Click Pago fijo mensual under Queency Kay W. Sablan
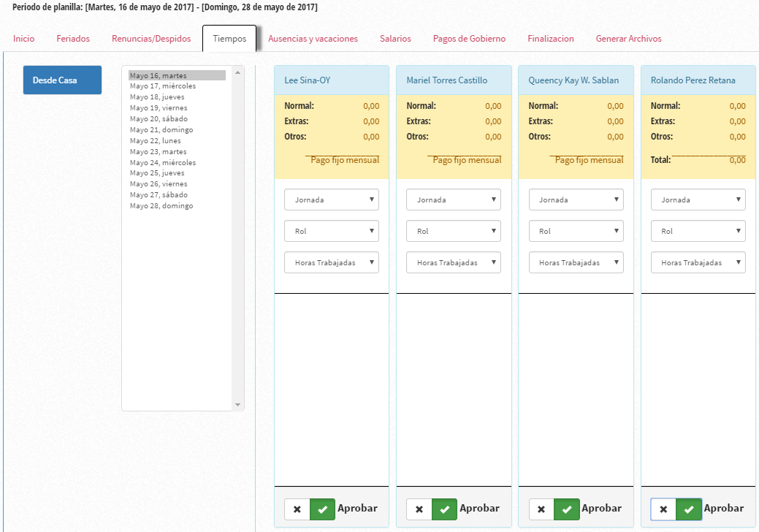Screen dimensions: 759x532 (589, 160)
